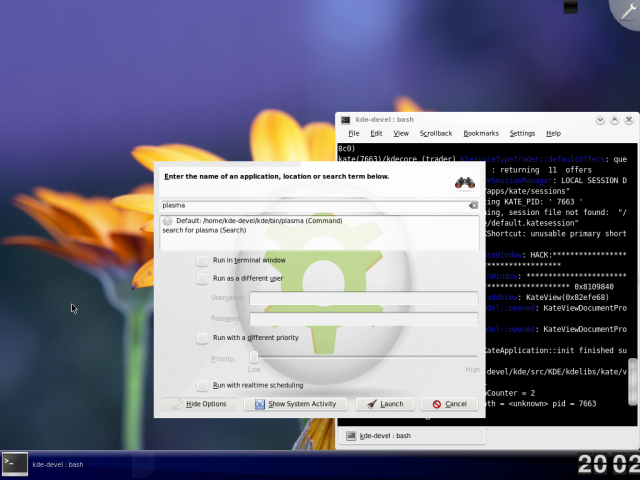
Task: Click the terminal icon in Konsole title bar
Action: click(x=345, y=119)
